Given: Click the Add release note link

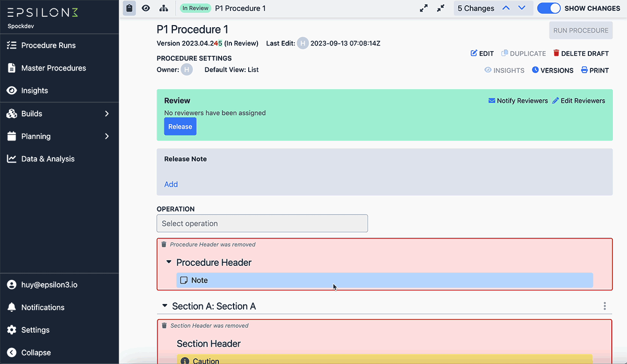Looking at the screenshot, I should pyautogui.click(x=171, y=184).
